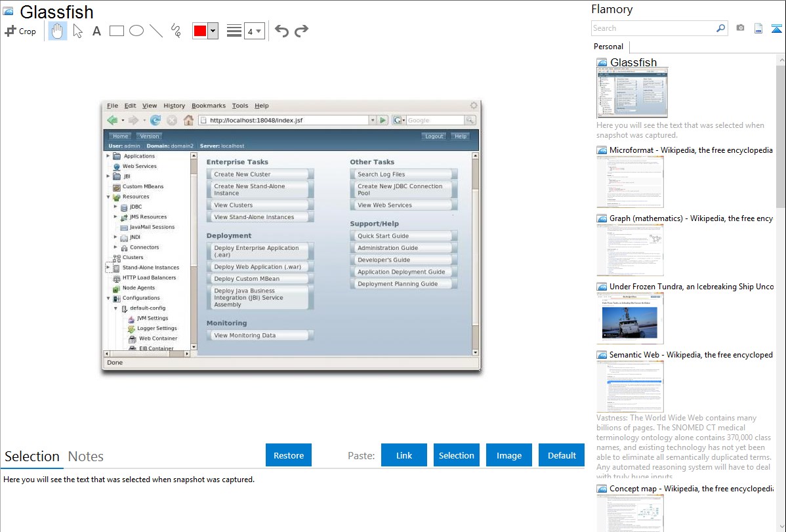Click the green Go arrow icon

(383, 120)
